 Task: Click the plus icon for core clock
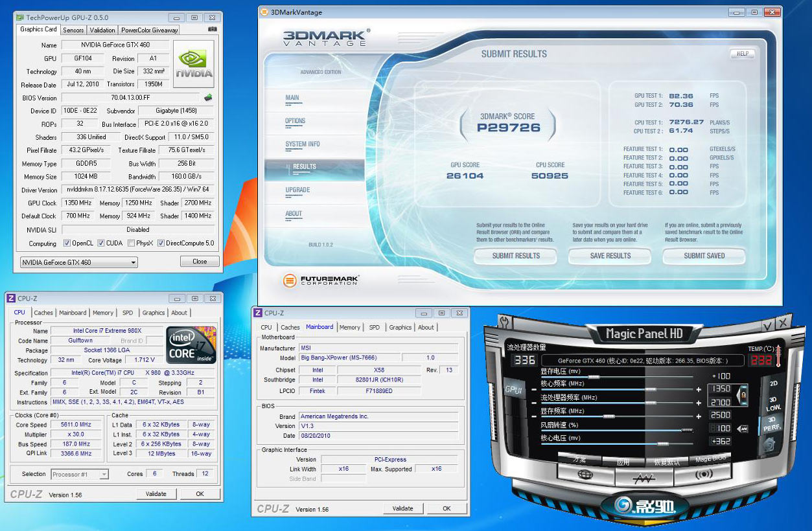pyautogui.click(x=699, y=390)
